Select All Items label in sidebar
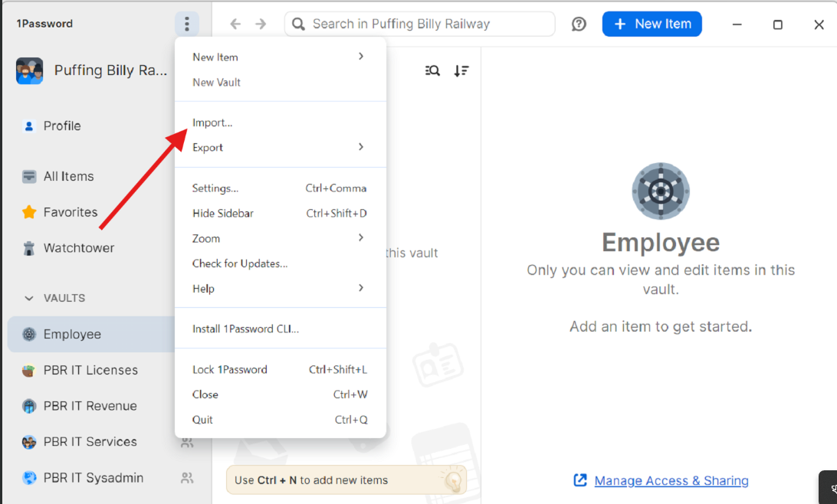This screenshot has height=504, width=837. click(68, 176)
